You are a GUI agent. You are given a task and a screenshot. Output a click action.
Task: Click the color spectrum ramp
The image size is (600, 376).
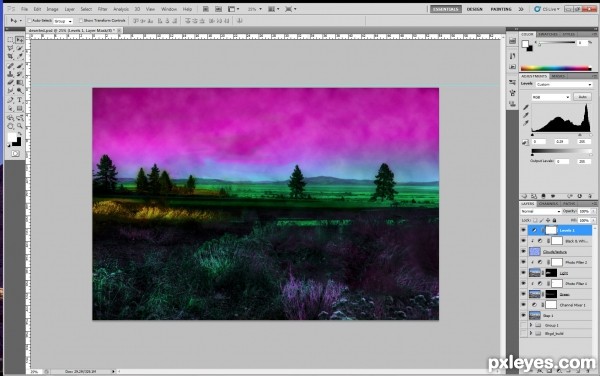556,68
